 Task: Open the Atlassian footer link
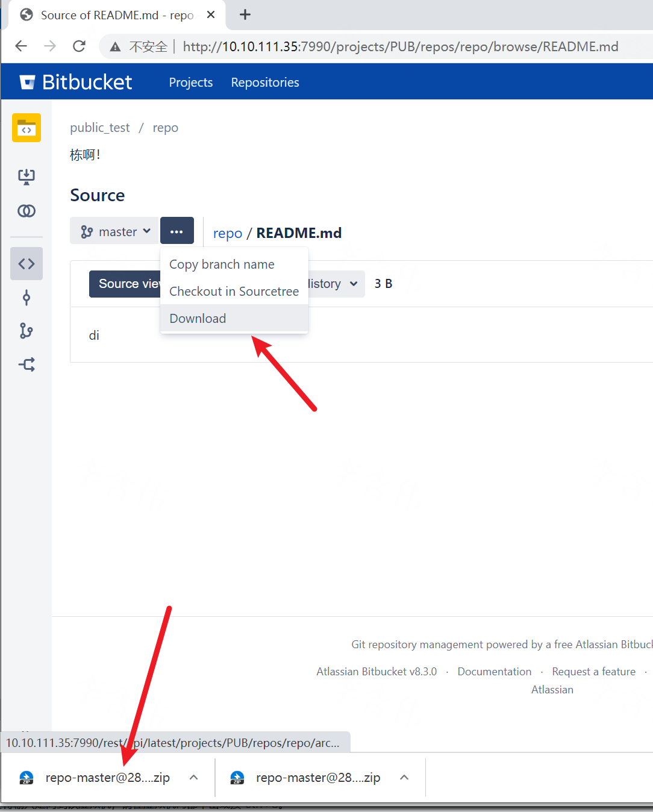click(552, 690)
